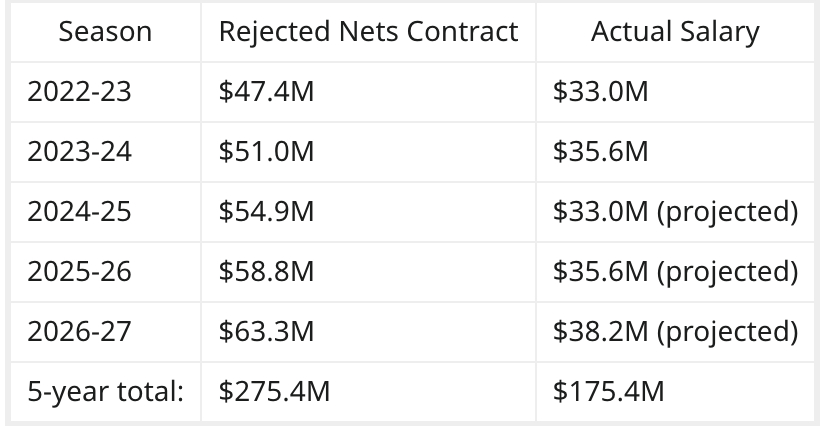
Task: Click the Actual Salary column header
Action: click(675, 32)
